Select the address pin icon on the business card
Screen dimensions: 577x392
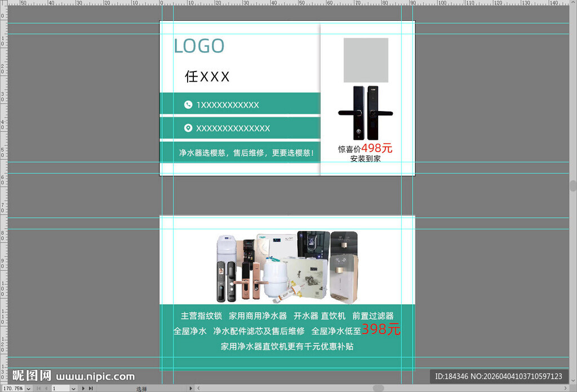tap(189, 128)
